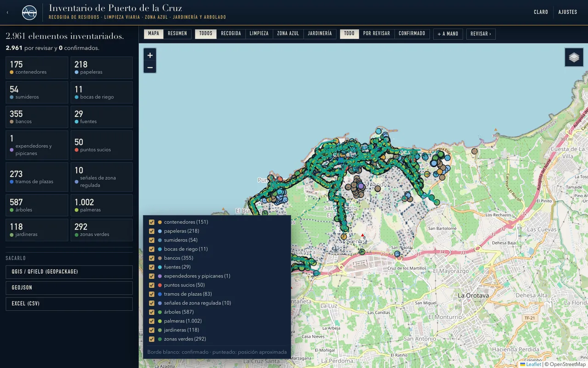This screenshot has width=588, height=368.
Task: Hide the bancos layer via checkbox
Action: point(152,258)
